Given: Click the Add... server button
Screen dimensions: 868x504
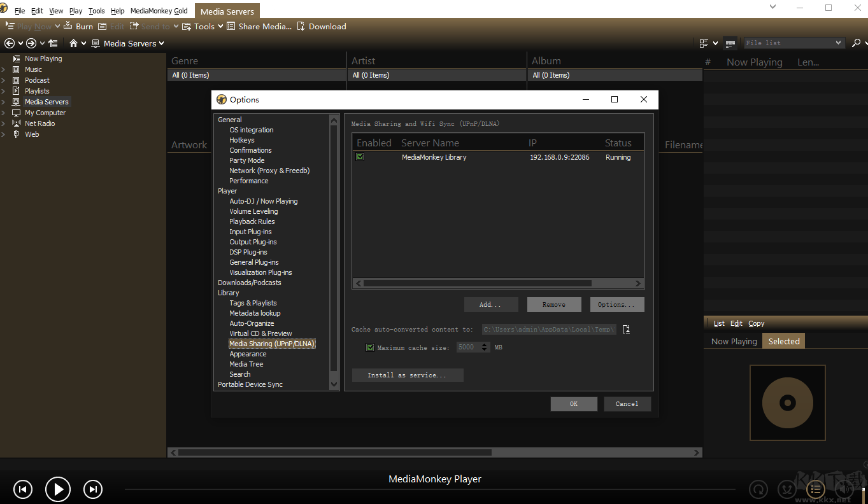Looking at the screenshot, I should [490, 304].
